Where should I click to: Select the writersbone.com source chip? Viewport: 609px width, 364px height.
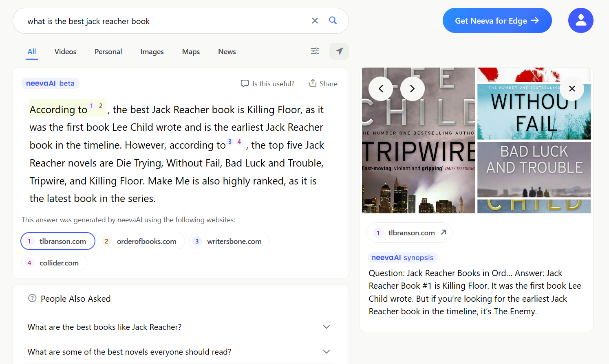[x=229, y=241]
